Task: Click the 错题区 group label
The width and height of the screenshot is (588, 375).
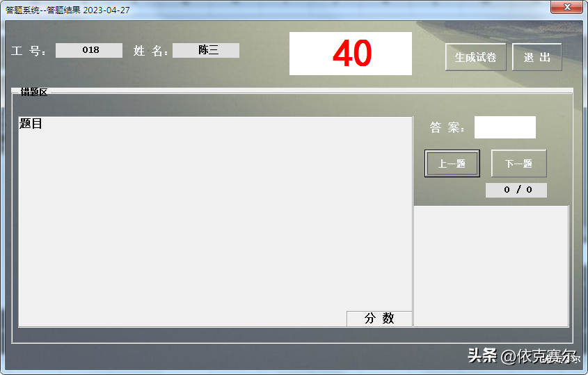Action: pos(34,93)
